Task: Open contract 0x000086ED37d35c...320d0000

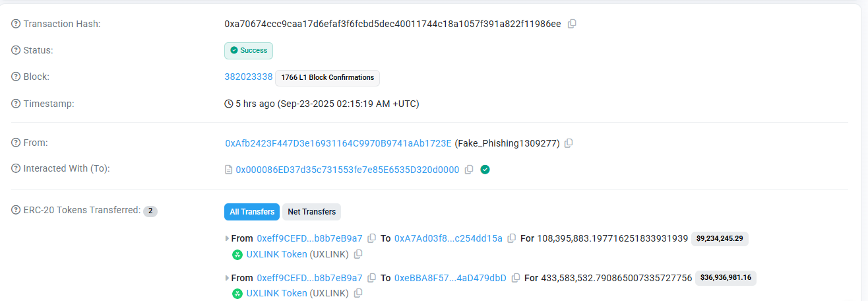Action: pos(347,170)
